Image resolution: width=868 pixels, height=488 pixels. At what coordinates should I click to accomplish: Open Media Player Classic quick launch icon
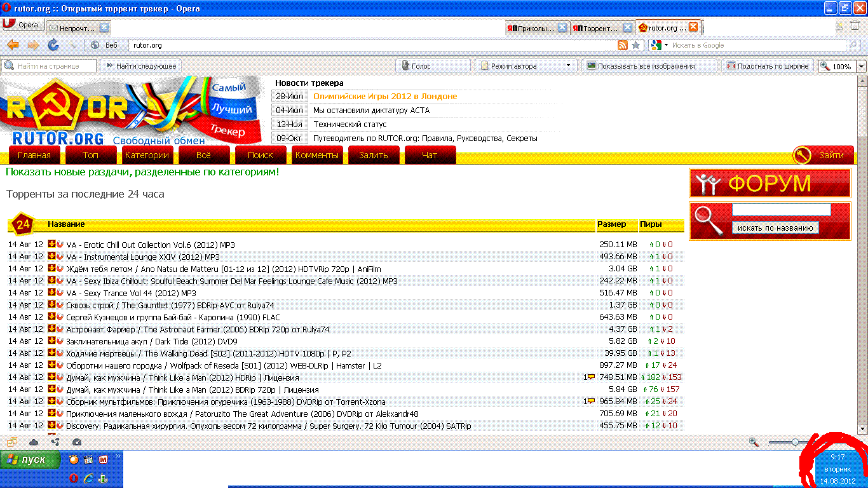[x=88, y=459]
